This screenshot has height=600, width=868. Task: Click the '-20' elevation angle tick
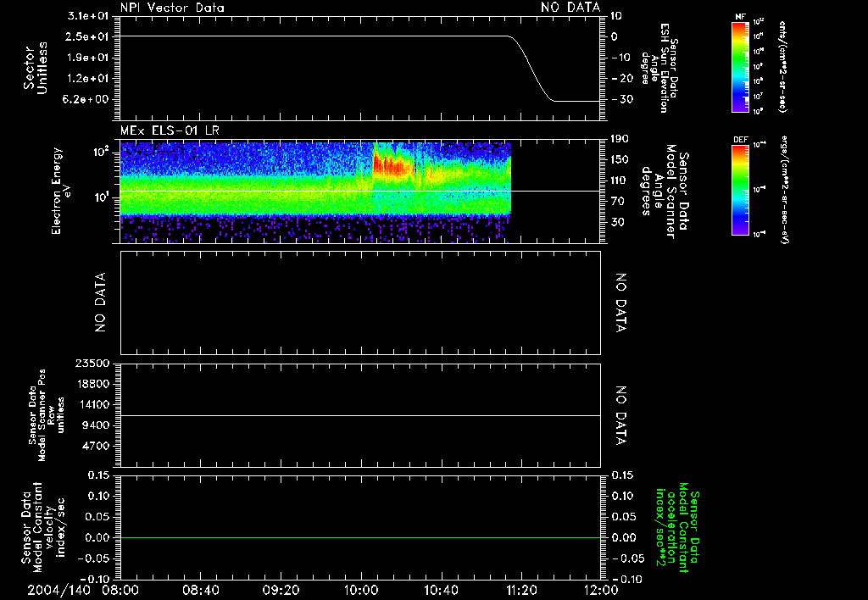point(621,79)
